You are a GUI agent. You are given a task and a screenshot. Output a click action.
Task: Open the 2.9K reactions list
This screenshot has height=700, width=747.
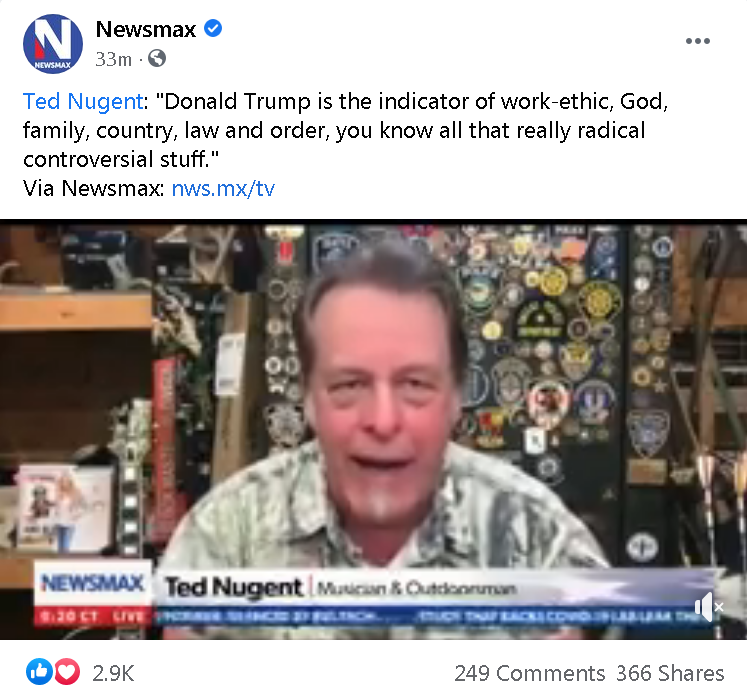click(113, 673)
